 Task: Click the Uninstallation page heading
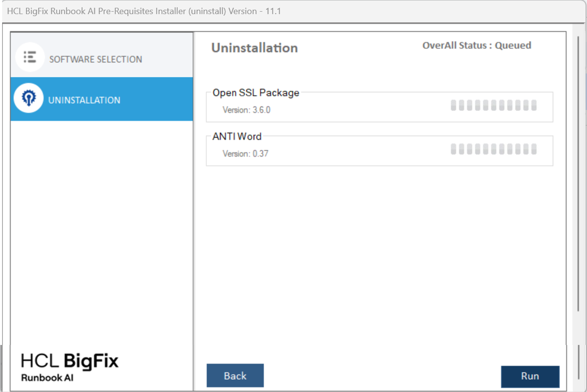coord(255,48)
